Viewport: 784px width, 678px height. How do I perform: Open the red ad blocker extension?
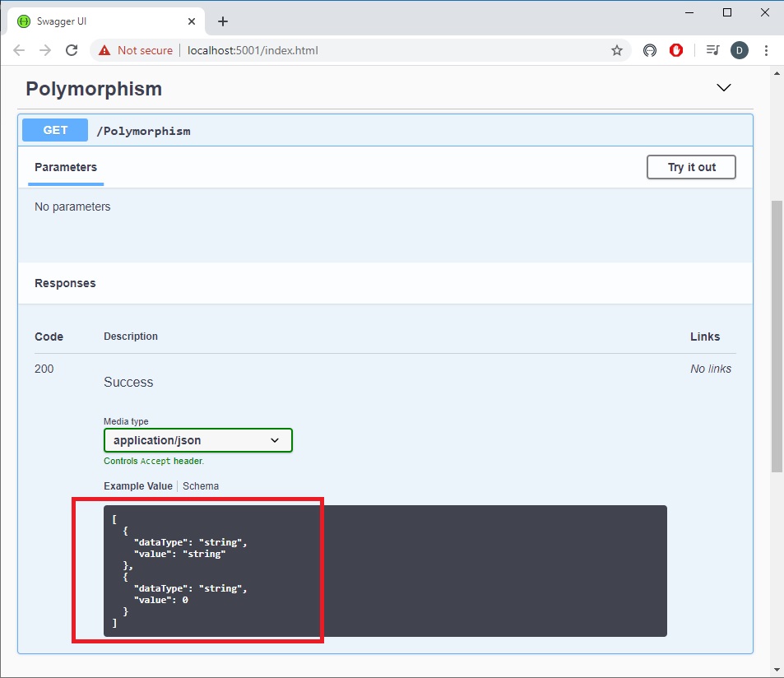click(x=676, y=50)
